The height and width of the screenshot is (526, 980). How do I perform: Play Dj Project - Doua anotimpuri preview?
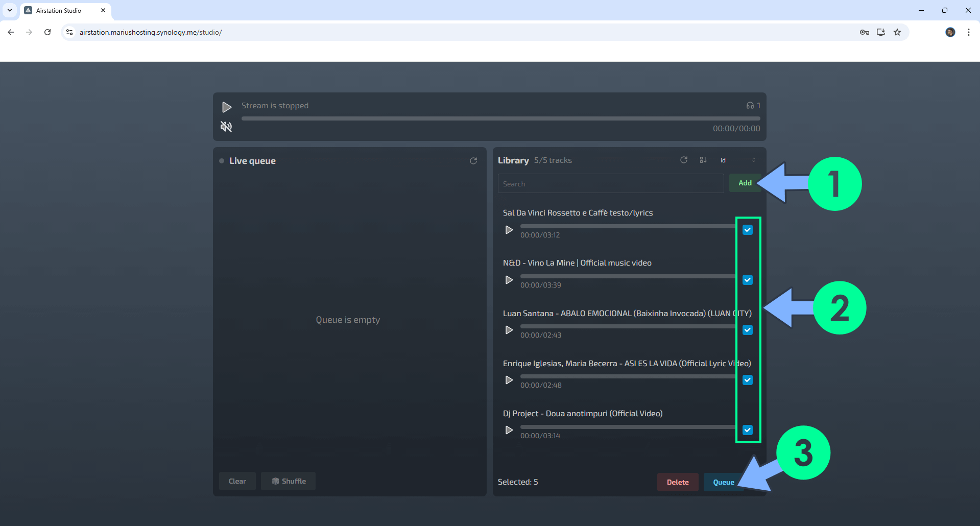point(509,430)
